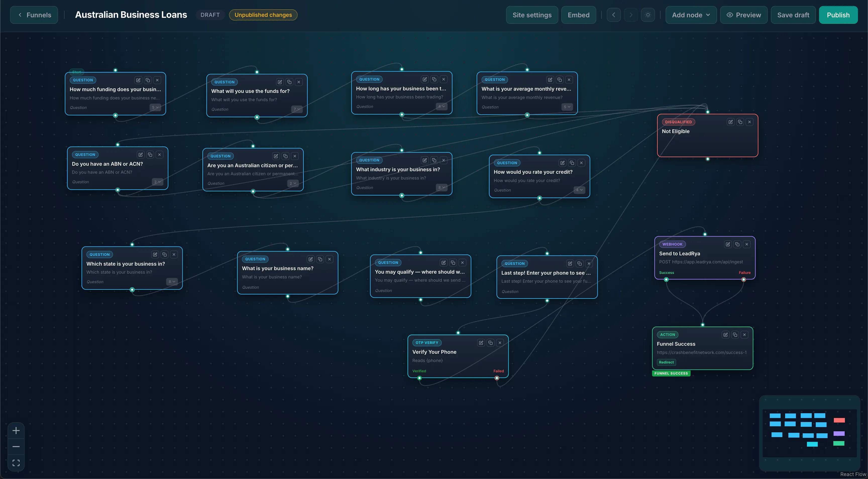Publish the funnel
This screenshot has width=868, height=479.
[838, 15]
